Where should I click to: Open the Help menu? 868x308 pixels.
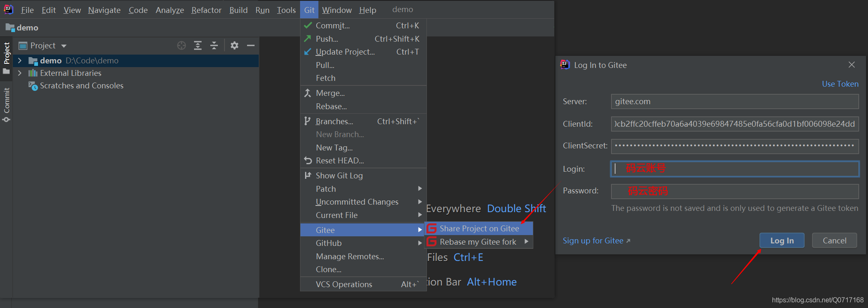(368, 10)
